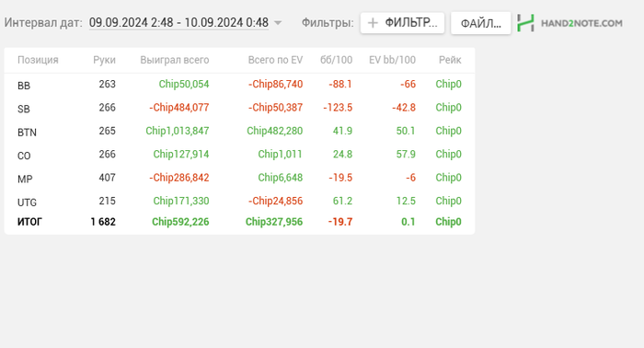This screenshot has height=348, width=644.
Task: Sort by Выиграл всего column header
Action: [175, 60]
